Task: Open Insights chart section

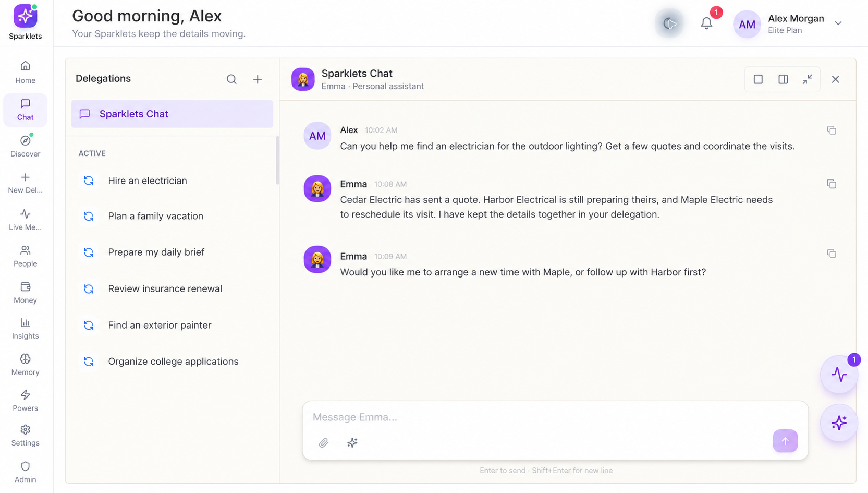Action: [x=25, y=329]
